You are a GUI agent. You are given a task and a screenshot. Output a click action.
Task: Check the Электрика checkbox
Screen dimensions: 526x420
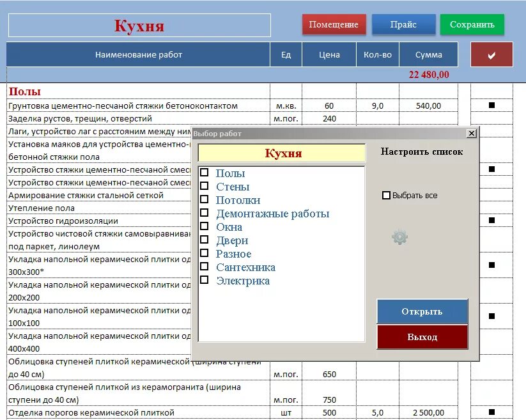click(x=205, y=280)
